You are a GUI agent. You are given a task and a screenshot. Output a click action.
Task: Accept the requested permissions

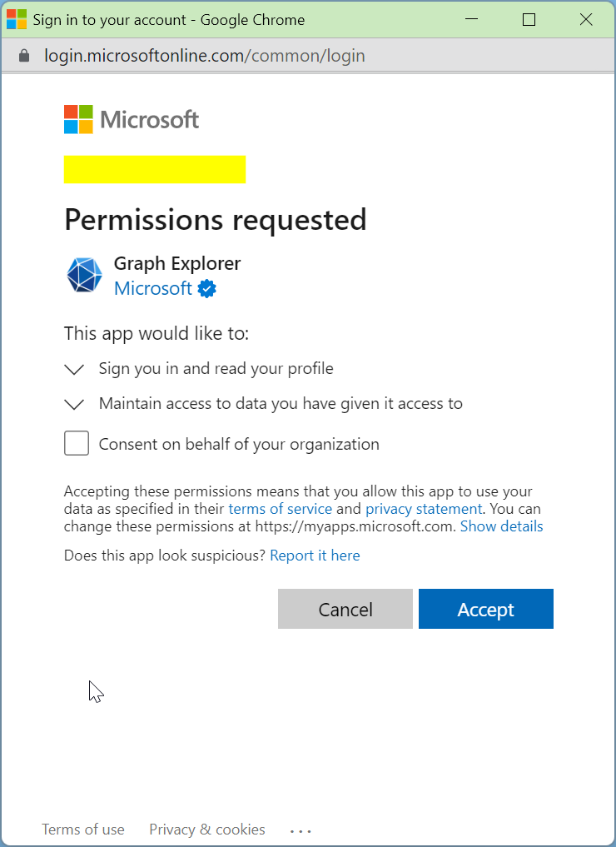pos(486,609)
